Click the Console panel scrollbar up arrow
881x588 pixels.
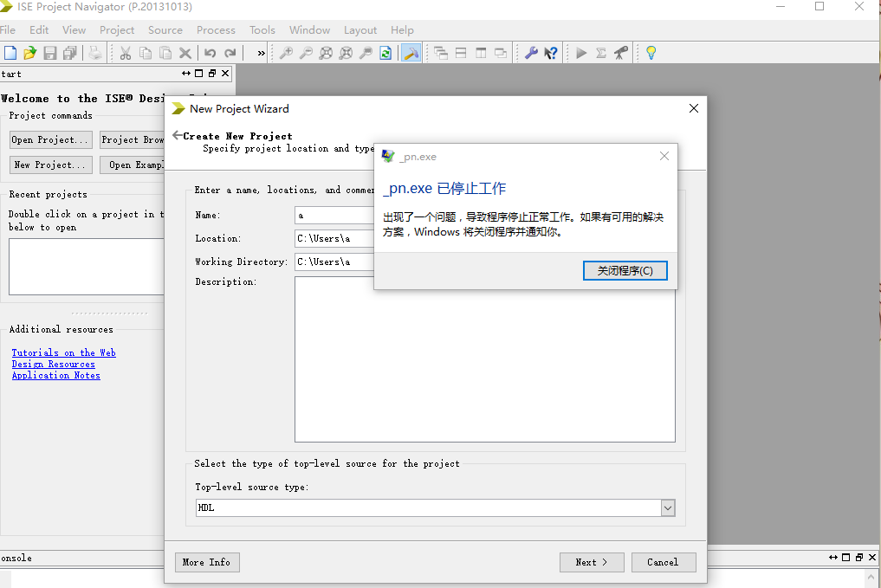871,576
